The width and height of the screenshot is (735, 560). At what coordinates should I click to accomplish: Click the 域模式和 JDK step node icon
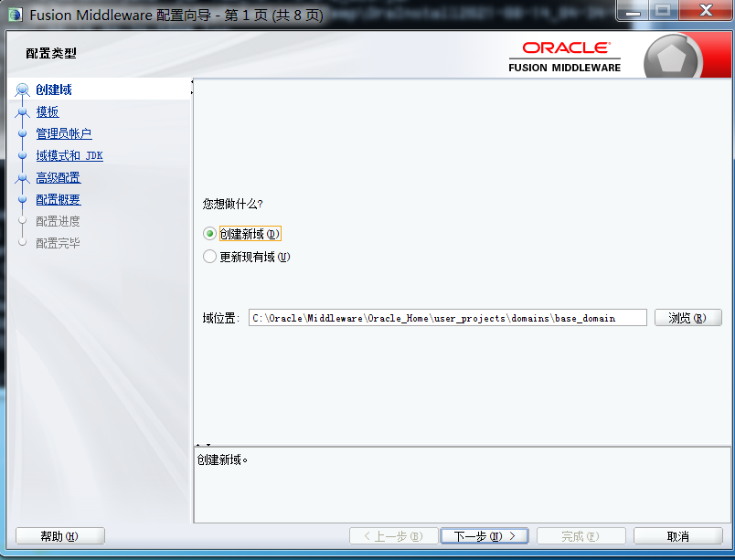pos(22,155)
